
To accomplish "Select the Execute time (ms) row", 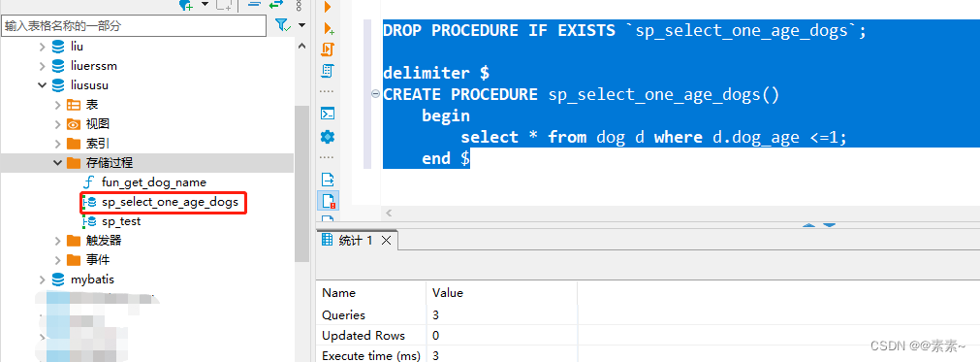I will tap(447, 355).
